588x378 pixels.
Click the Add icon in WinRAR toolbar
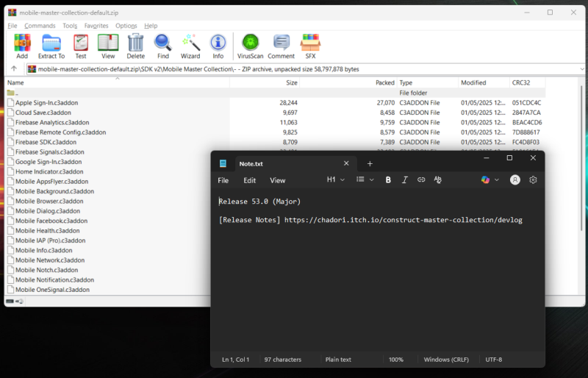click(22, 46)
